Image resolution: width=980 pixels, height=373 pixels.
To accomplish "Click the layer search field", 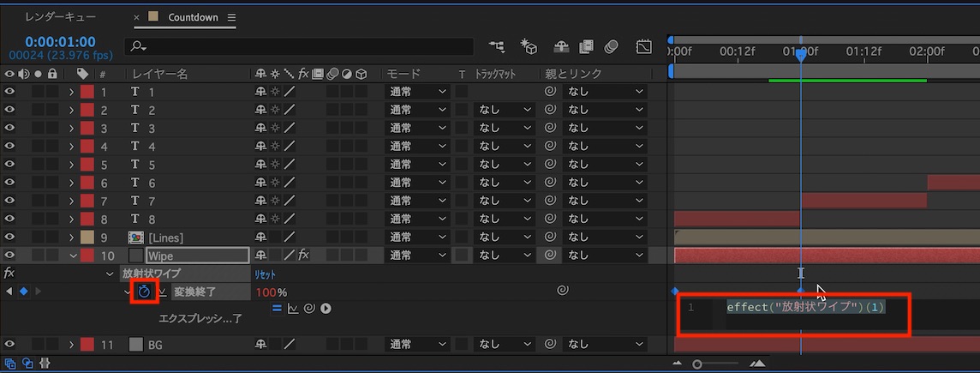I will click(299, 47).
